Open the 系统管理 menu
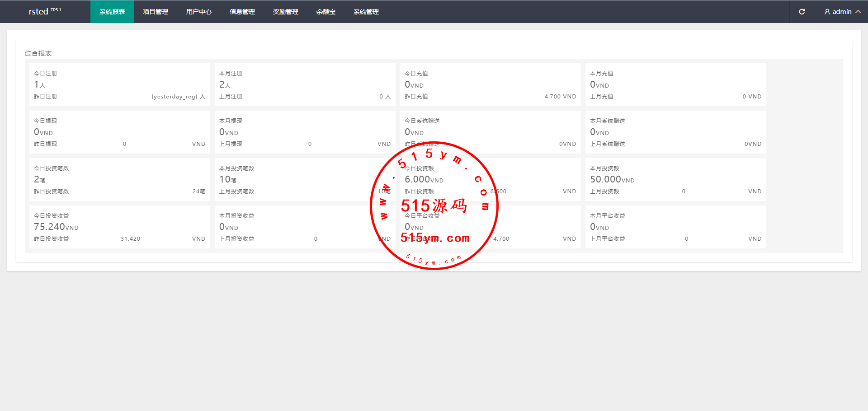The image size is (868, 411). (366, 12)
